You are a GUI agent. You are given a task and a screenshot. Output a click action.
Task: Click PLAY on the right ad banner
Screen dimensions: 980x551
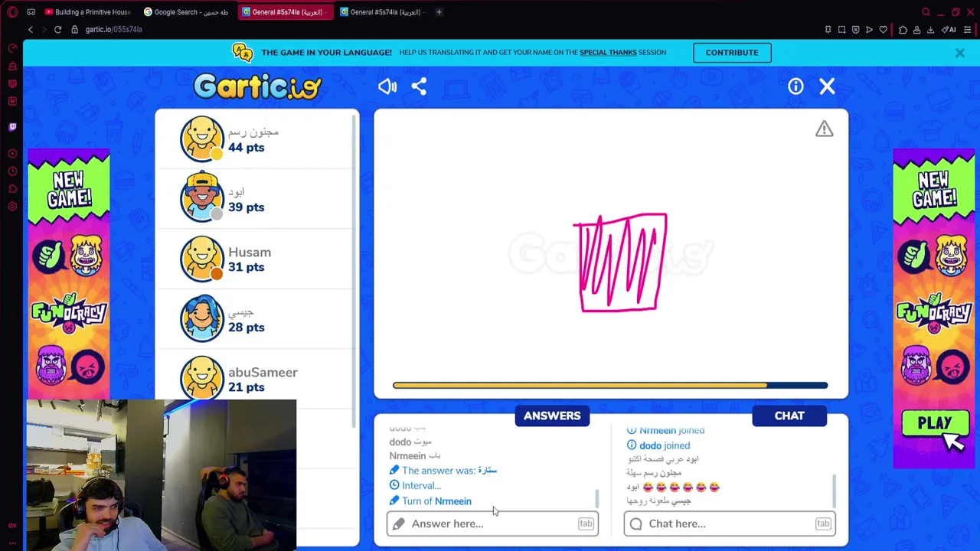[x=934, y=424]
